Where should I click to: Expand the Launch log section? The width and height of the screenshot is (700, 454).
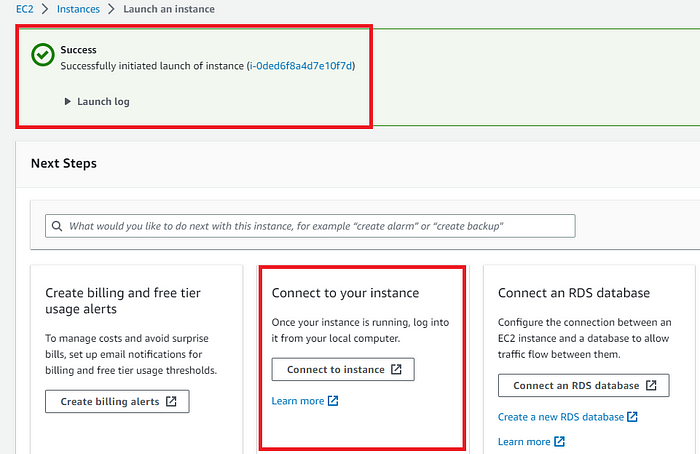coord(97,101)
